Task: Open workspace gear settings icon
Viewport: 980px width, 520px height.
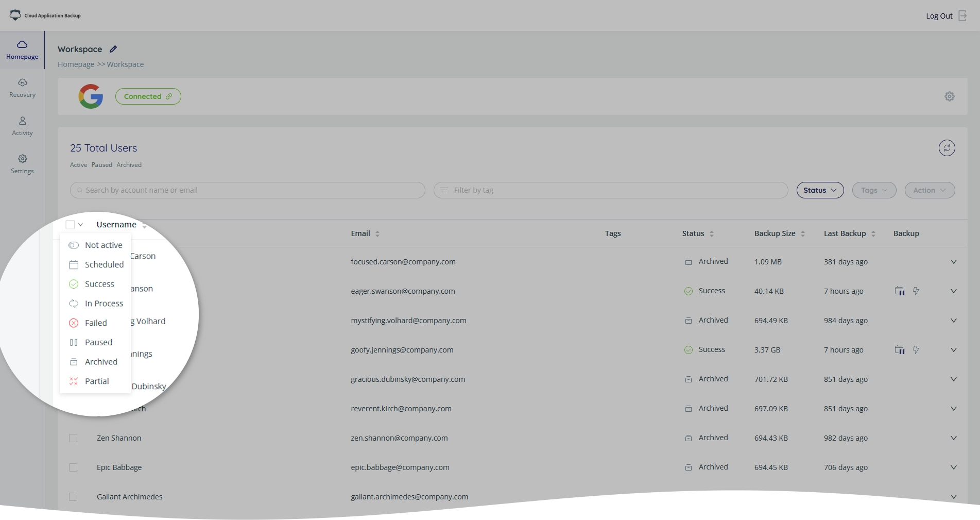Action: point(950,96)
